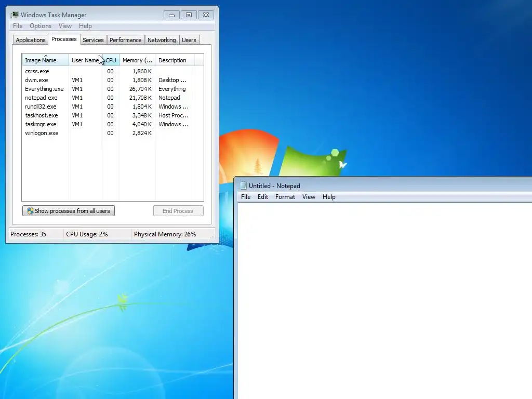Sort by the User Name column header
The height and width of the screenshot is (399, 532).
click(85, 60)
